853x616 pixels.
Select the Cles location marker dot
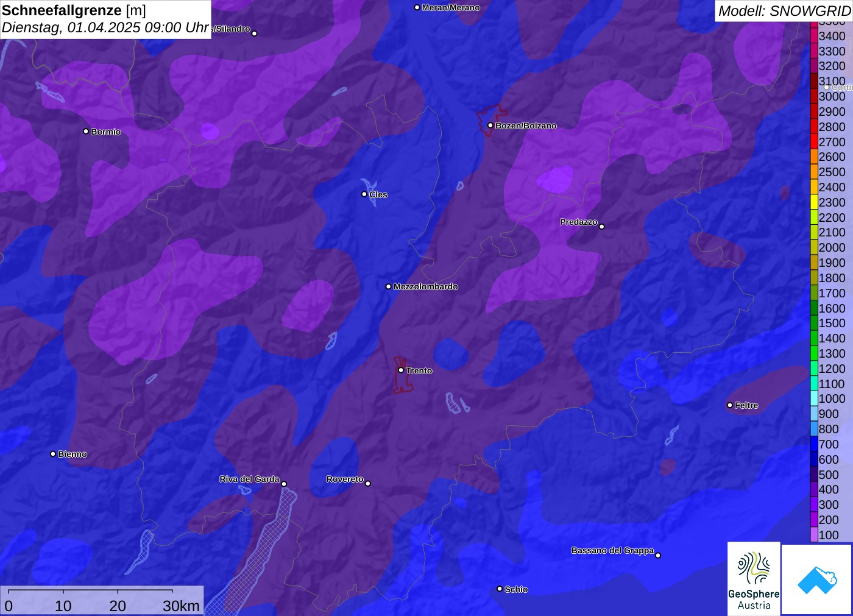click(364, 194)
